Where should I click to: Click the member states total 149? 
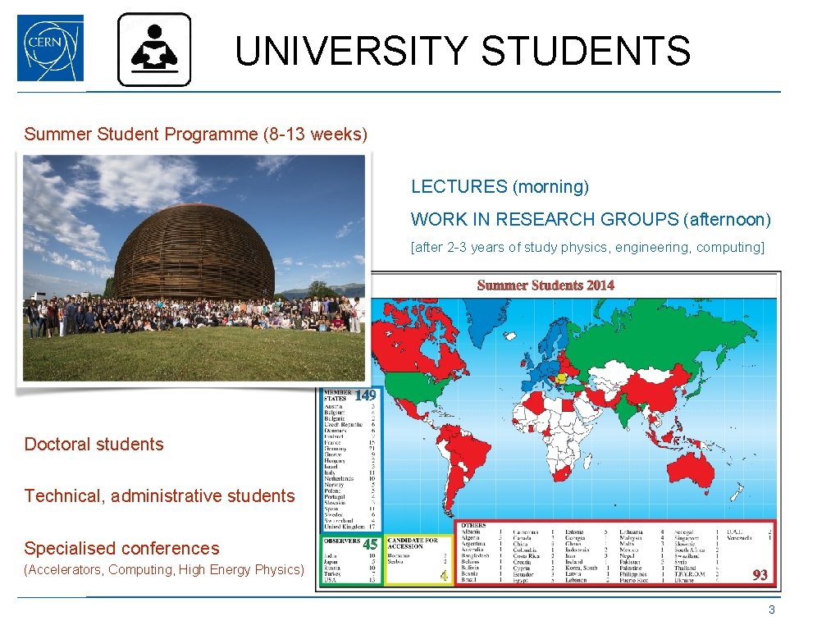(x=365, y=395)
